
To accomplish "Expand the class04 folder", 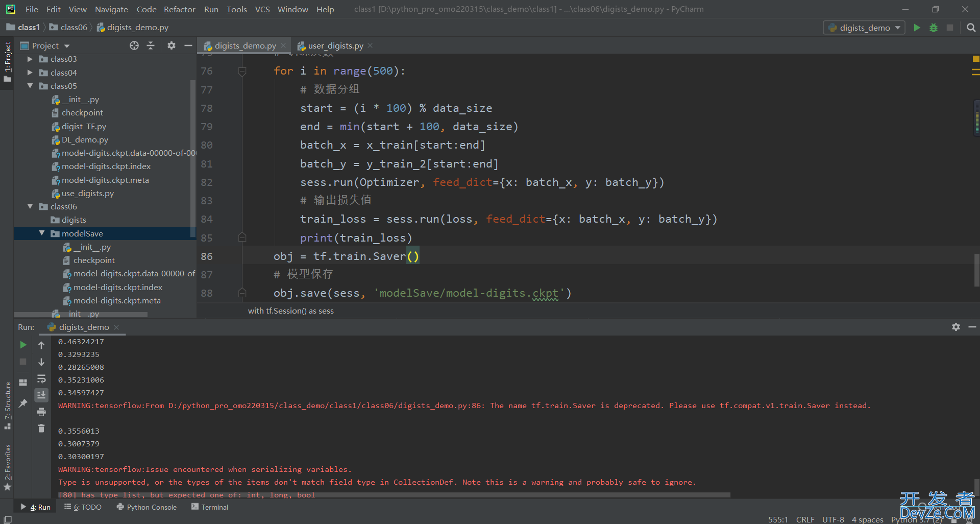I will 30,73.
